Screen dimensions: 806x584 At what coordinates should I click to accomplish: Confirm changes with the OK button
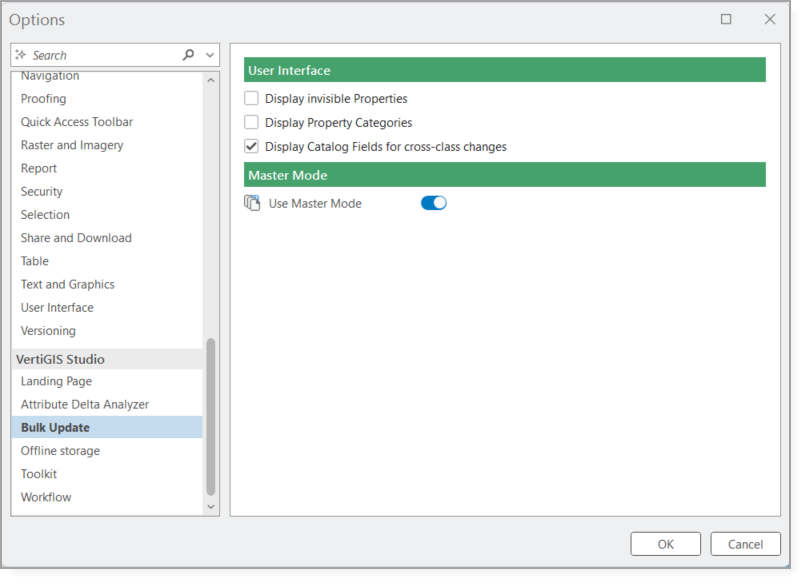[x=665, y=545]
